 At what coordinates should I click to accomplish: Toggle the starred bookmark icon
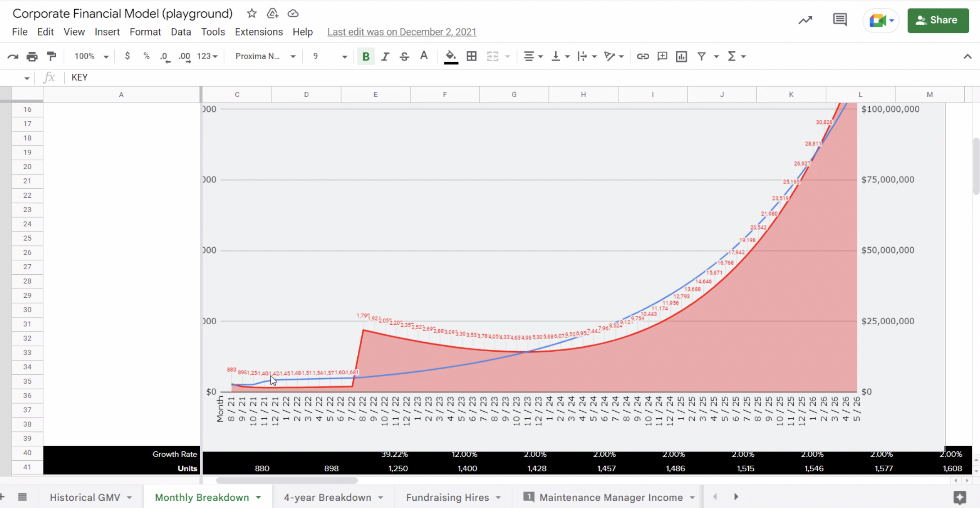pos(252,14)
